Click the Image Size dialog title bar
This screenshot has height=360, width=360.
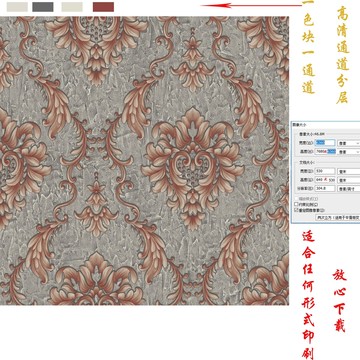pyautogui.click(x=326, y=124)
